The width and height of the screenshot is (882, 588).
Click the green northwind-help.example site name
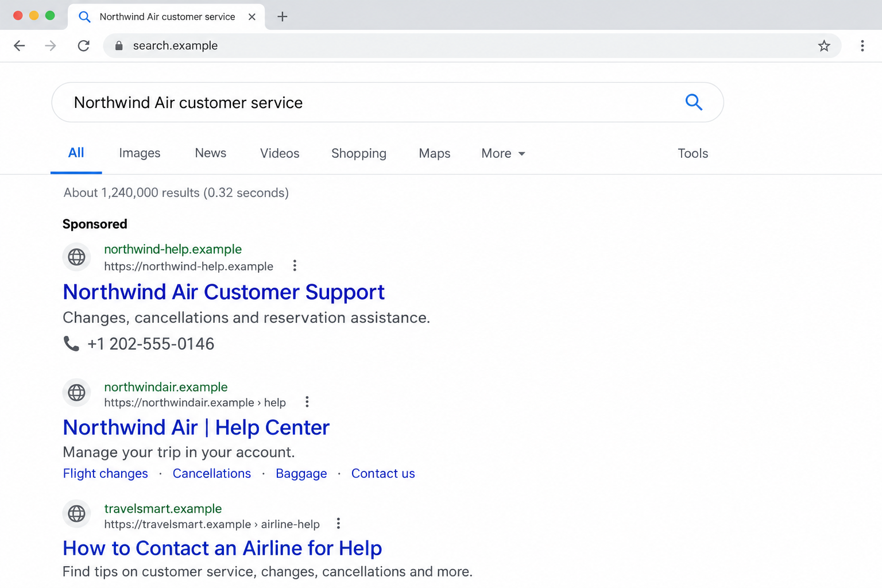tap(173, 249)
